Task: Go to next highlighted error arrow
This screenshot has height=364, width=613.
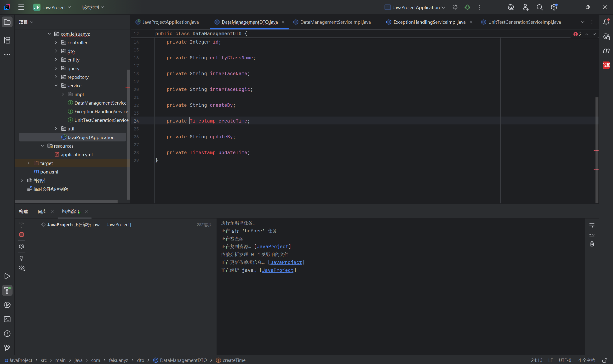Action: (594, 34)
